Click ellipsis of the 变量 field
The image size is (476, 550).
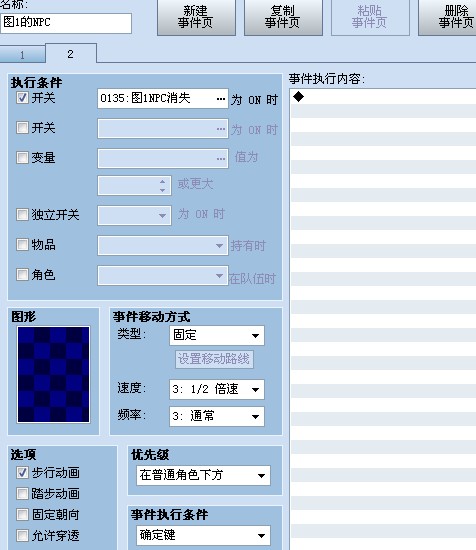coord(221,159)
